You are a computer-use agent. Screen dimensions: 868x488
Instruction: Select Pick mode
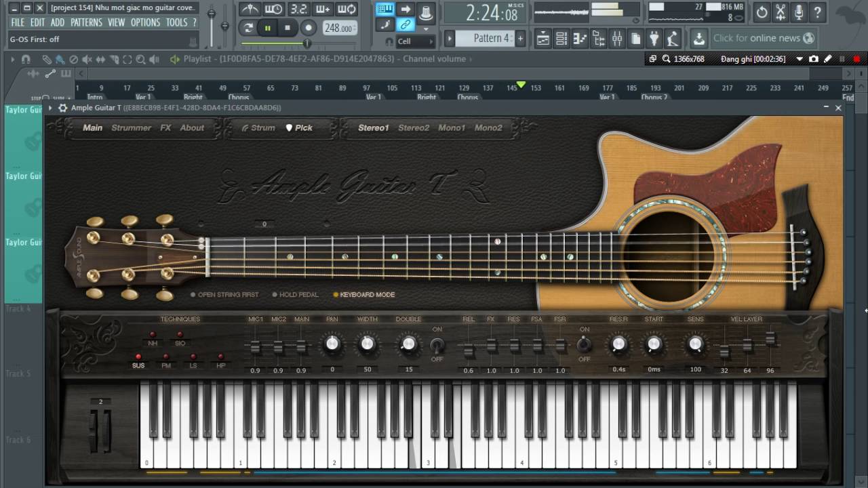[x=299, y=127]
